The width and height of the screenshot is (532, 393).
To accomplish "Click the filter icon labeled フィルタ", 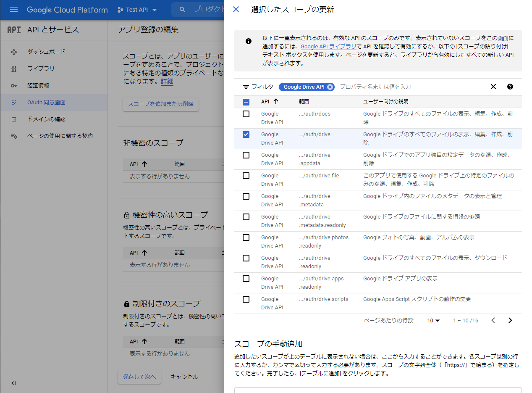I will [246, 87].
